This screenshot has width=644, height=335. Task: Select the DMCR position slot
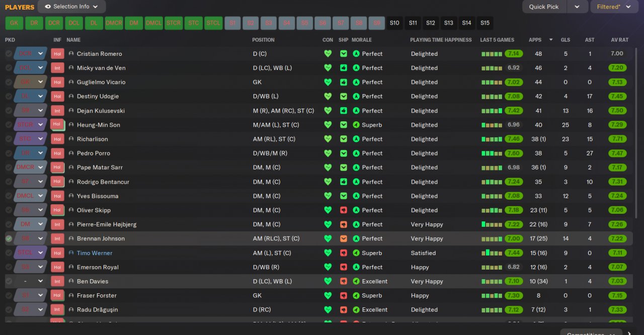(x=114, y=23)
